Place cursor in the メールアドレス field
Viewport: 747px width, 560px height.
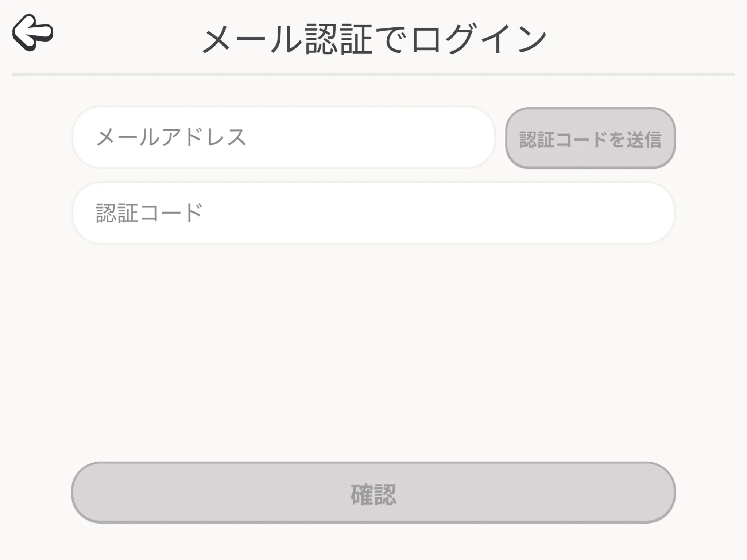pyautogui.click(x=283, y=137)
